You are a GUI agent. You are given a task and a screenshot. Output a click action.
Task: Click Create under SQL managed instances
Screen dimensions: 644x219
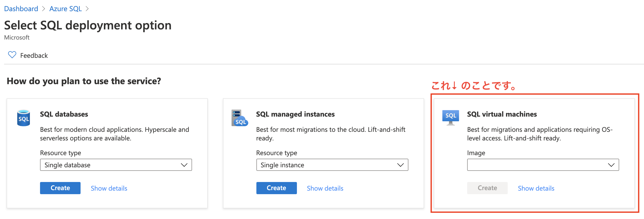pyautogui.click(x=276, y=188)
